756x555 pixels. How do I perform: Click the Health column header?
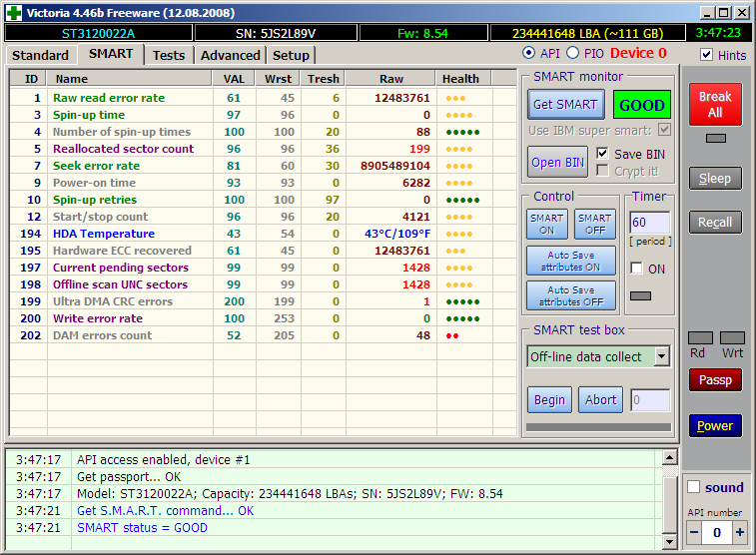point(463,79)
